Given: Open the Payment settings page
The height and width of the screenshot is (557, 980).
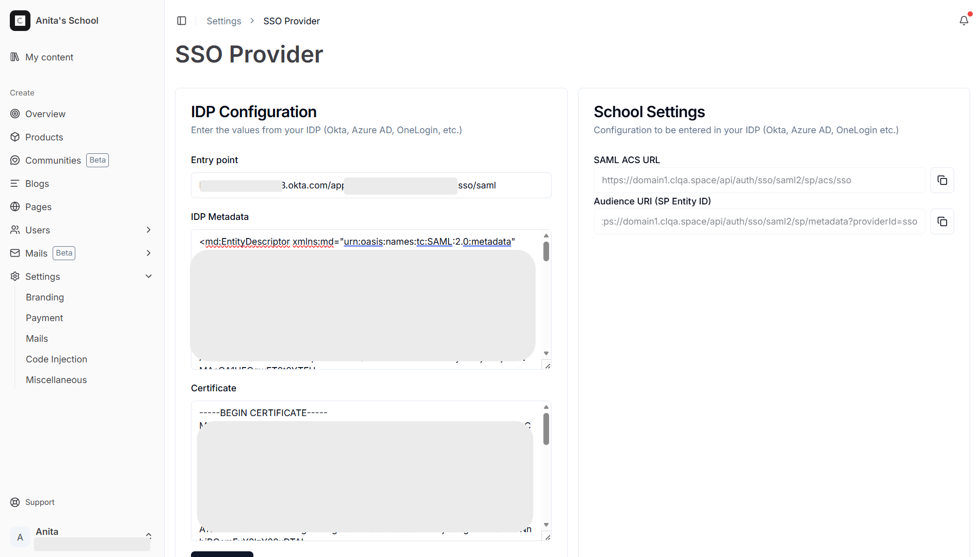Looking at the screenshot, I should 44,317.
